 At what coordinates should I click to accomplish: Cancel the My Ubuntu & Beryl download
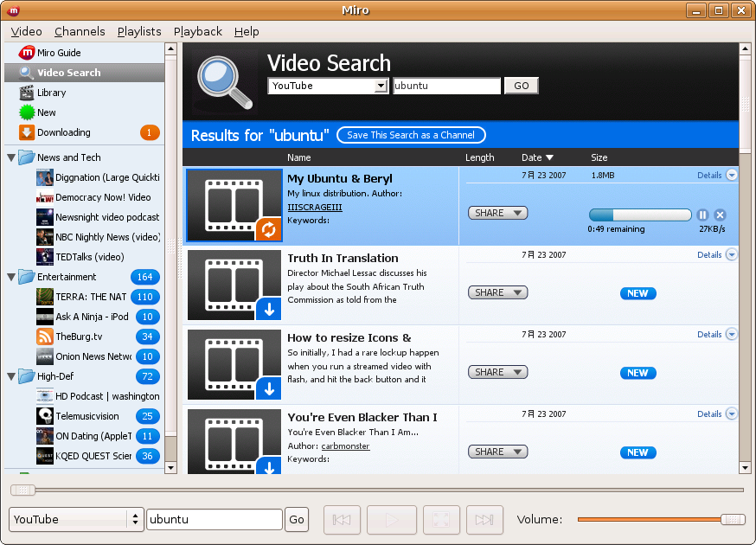click(x=720, y=215)
